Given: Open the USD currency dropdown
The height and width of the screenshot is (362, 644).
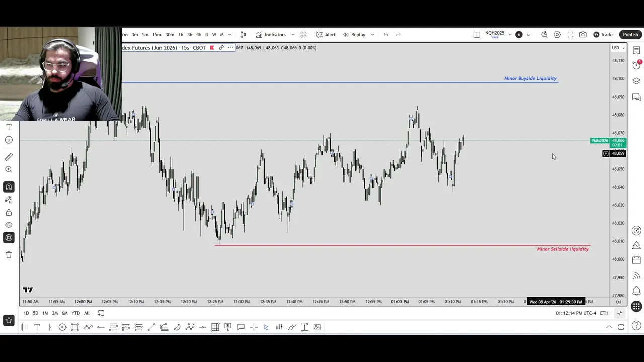Looking at the screenshot, I should pyautogui.click(x=618, y=48).
